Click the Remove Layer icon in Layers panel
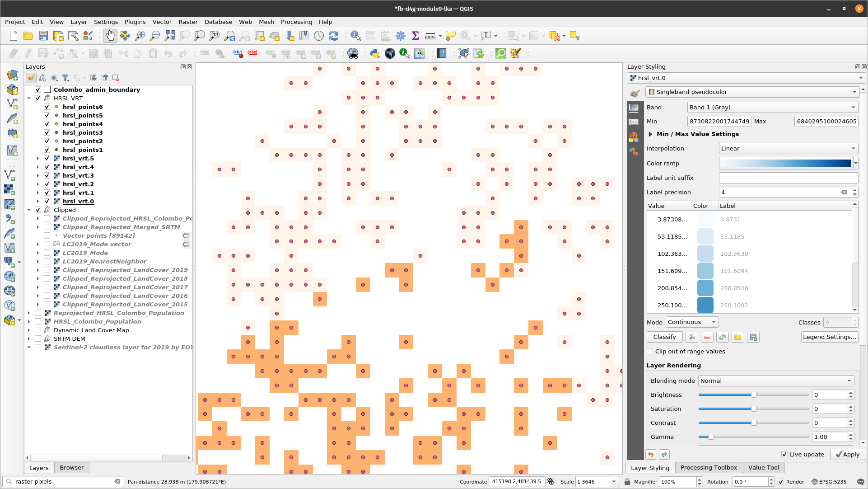 116,78
